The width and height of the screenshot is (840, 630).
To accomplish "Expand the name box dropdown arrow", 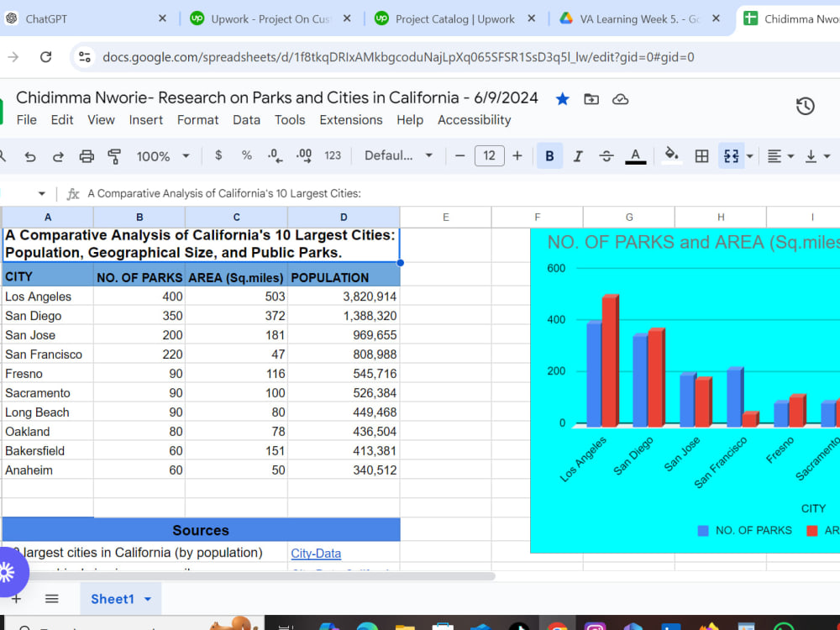I will (x=42, y=193).
